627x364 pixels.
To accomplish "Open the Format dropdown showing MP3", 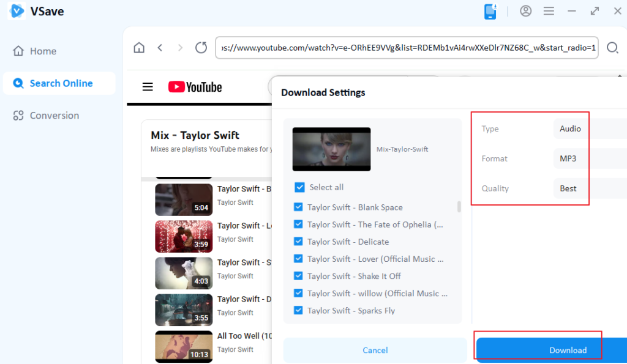I will [x=588, y=158].
